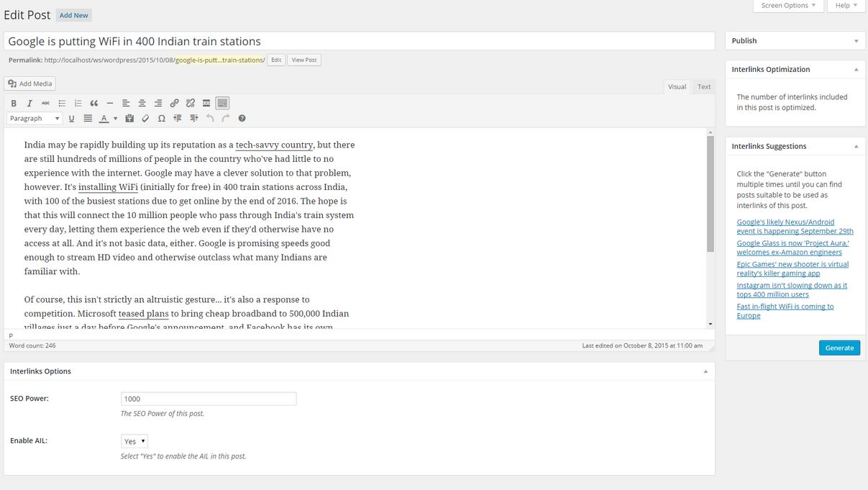This screenshot has width=868, height=490.
Task: Click the Add New button
Action: tap(74, 15)
